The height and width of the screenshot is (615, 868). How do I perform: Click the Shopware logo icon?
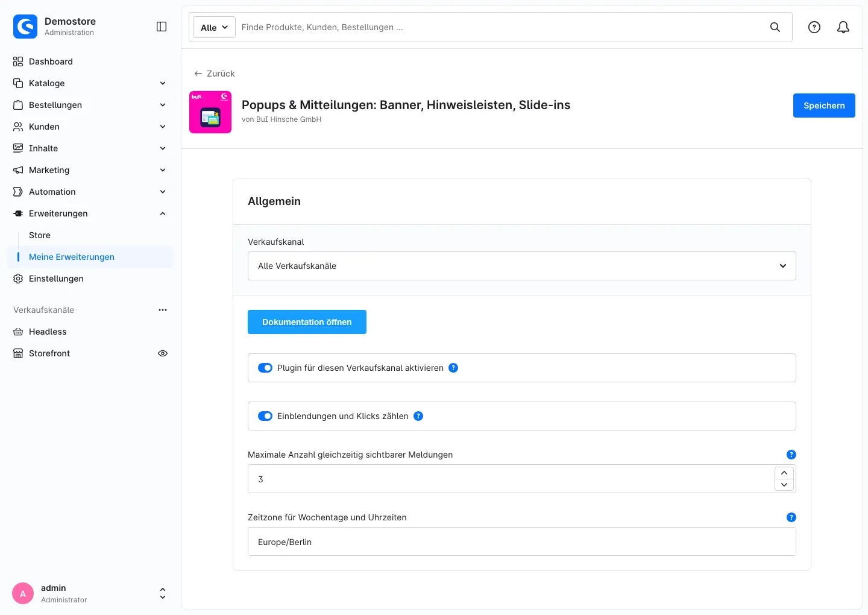[x=25, y=27]
